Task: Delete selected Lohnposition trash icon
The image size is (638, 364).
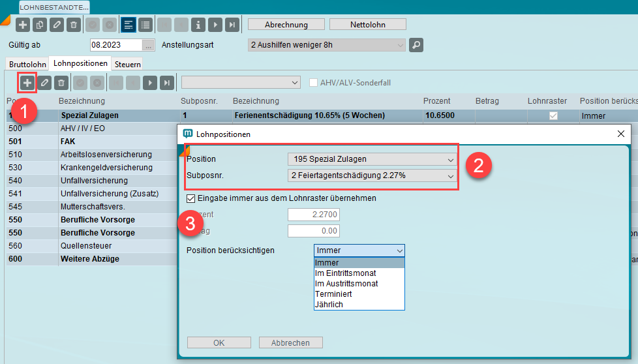Action: tap(61, 83)
